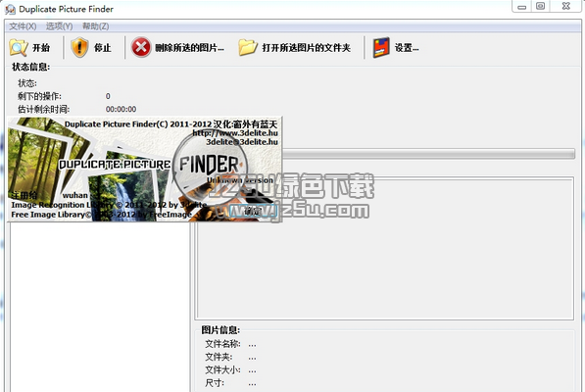Click 删除所选的图片... label
The width and height of the screenshot is (585, 392).
coord(189,48)
